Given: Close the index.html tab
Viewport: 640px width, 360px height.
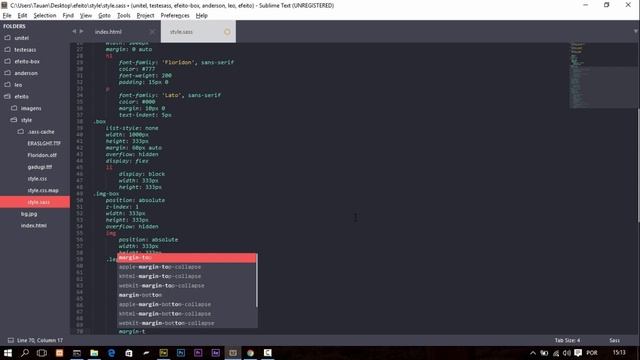Looking at the screenshot, I should pyautogui.click(x=152, y=32).
